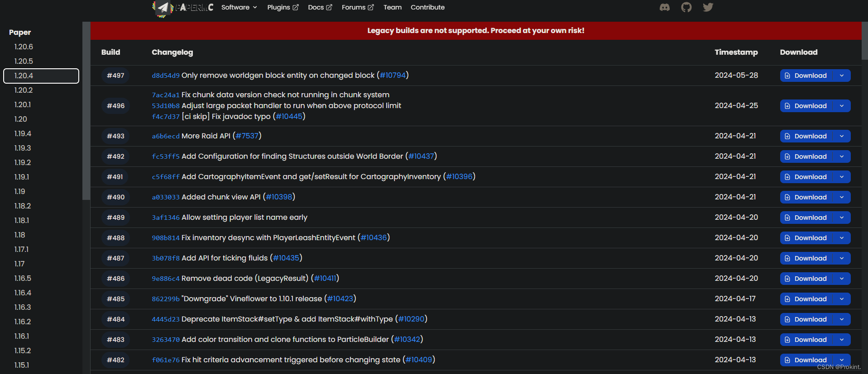Expand download options for build #496
Image resolution: width=868 pixels, height=374 pixels.
842,106
